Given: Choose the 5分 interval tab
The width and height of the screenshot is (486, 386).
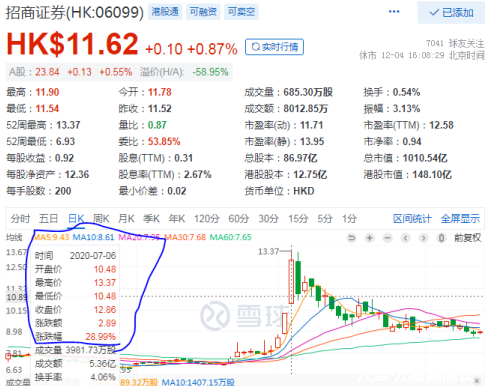Looking at the screenshot, I should click(x=325, y=219).
